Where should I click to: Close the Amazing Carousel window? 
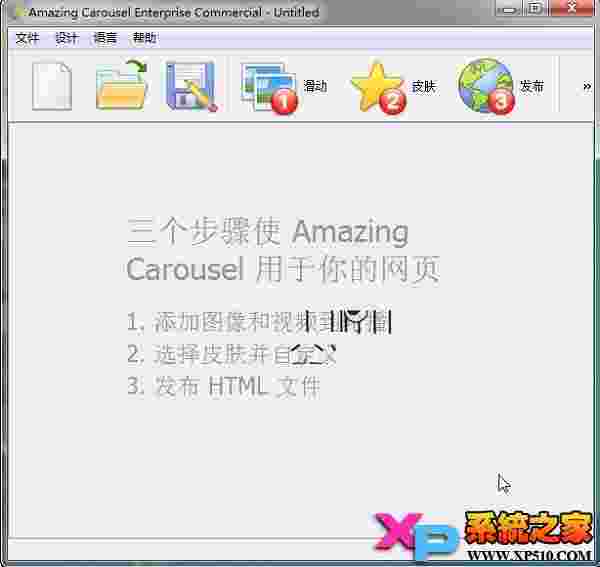pos(572,8)
